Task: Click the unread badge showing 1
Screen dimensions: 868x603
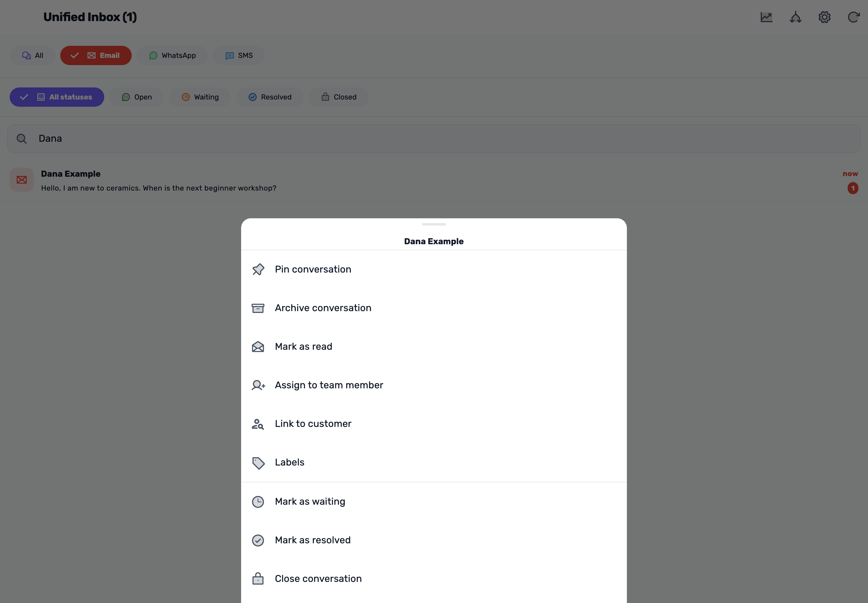Action: pos(853,188)
